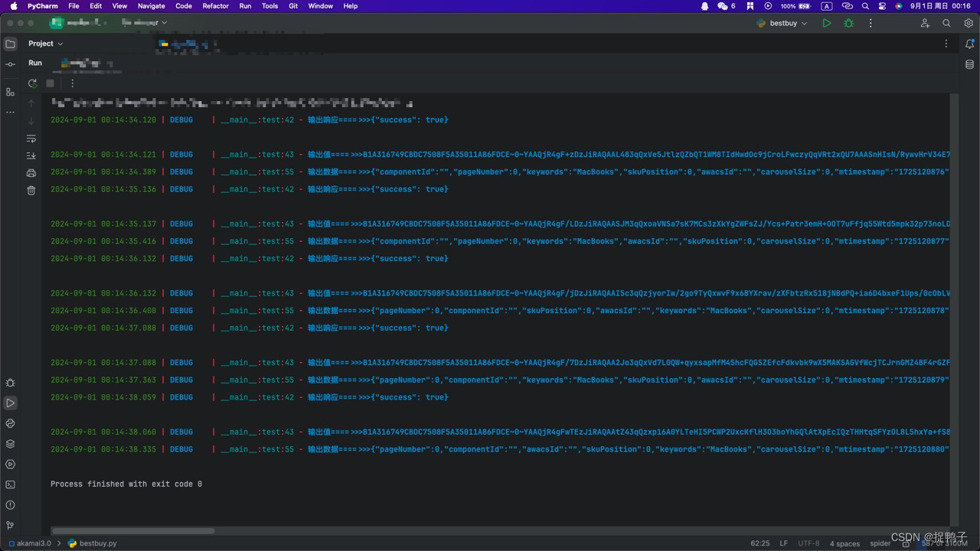
Task: Open the Navigate menu
Action: (152, 5)
